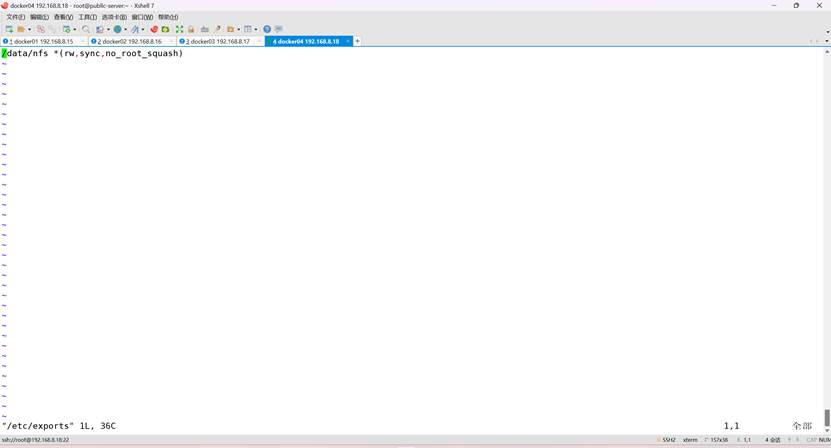Viewport: 831px width, 448px height.
Task: Open the 查看(V) menu
Action: tap(63, 17)
